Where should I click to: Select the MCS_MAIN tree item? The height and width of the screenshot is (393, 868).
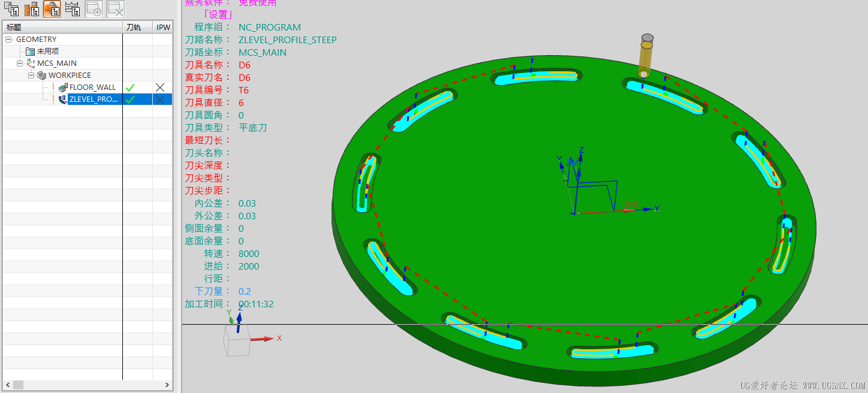(57, 63)
